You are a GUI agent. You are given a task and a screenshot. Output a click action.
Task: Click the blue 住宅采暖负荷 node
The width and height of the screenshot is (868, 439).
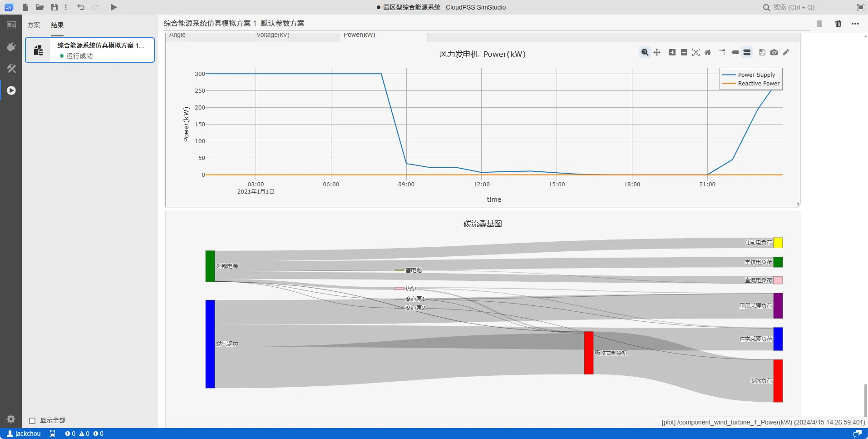pos(778,339)
